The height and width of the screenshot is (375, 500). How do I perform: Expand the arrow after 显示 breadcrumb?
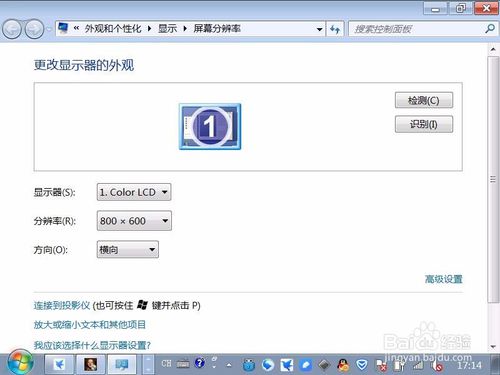[x=185, y=29]
